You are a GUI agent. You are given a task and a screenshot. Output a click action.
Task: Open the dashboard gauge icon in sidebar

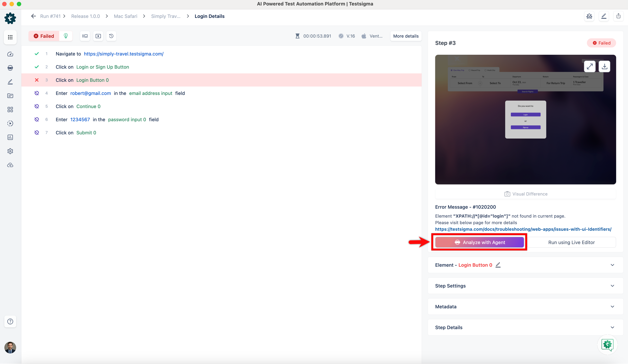coord(10,54)
